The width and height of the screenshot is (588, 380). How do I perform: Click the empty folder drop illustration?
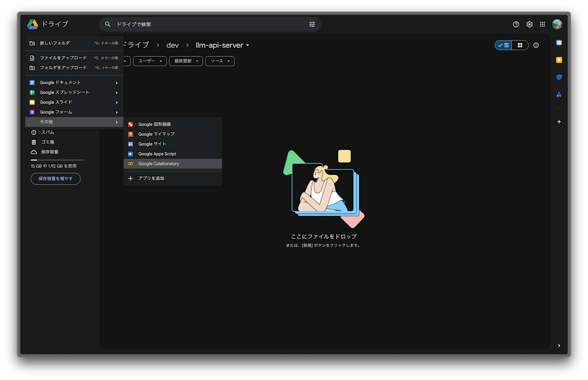[324, 189]
